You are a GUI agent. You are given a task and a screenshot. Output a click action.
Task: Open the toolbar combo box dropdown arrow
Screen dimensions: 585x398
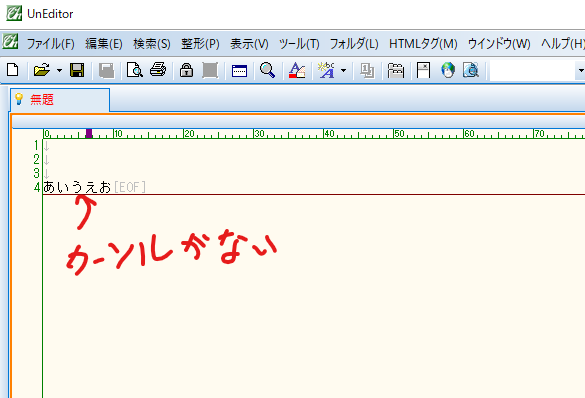click(581, 70)
